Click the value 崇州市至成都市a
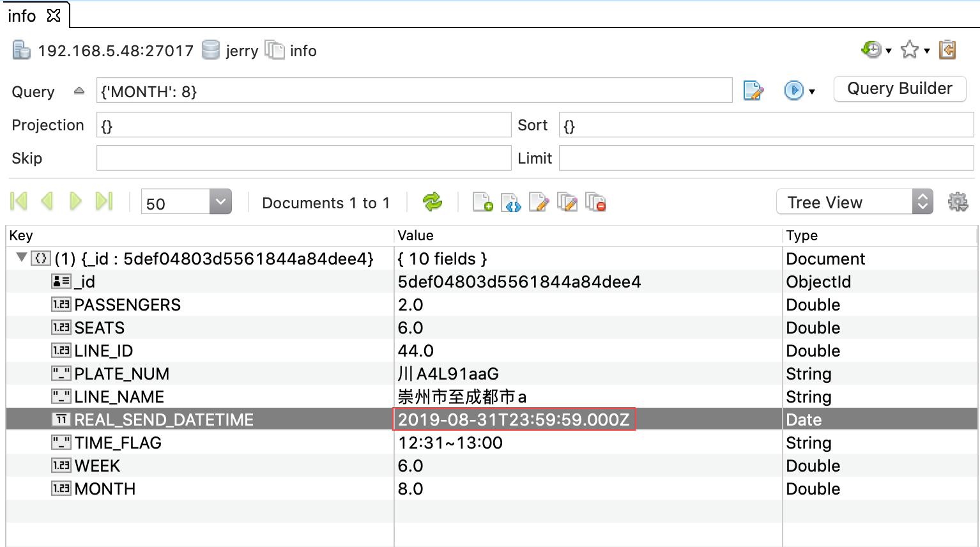This screenshot has height=547, width=980. tap(462, 396)
